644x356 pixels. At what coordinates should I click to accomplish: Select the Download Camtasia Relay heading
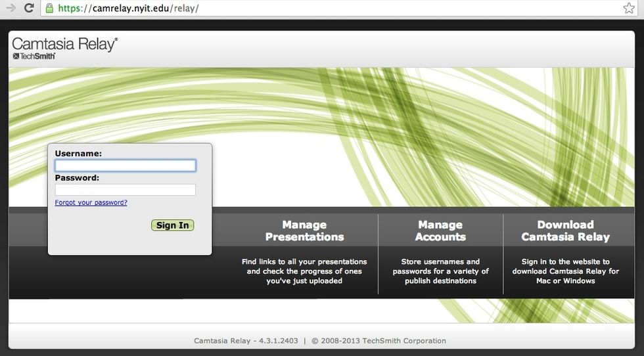[565, 231]
